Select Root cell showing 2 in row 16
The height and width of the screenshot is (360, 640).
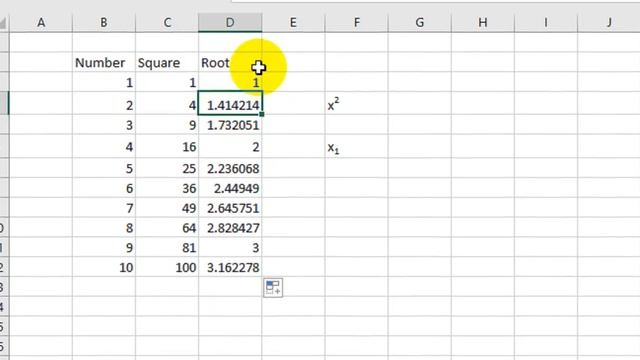230,147
